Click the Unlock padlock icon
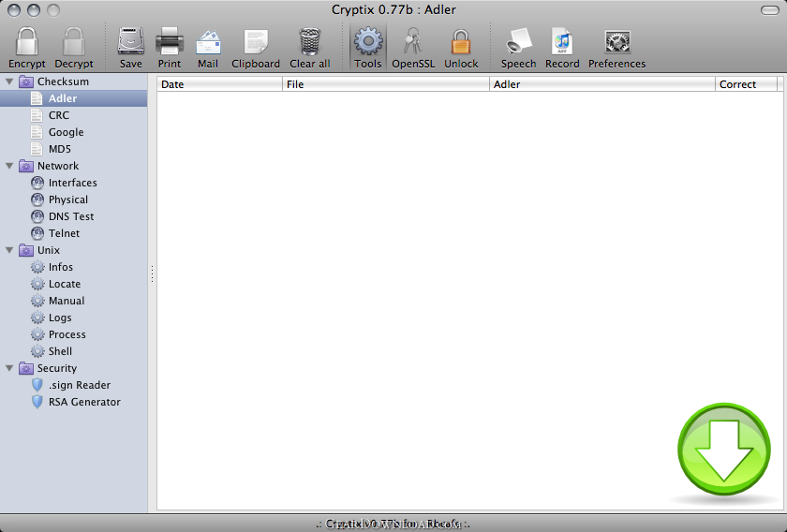This screenshot has height=532, width=787. point(460,42)
